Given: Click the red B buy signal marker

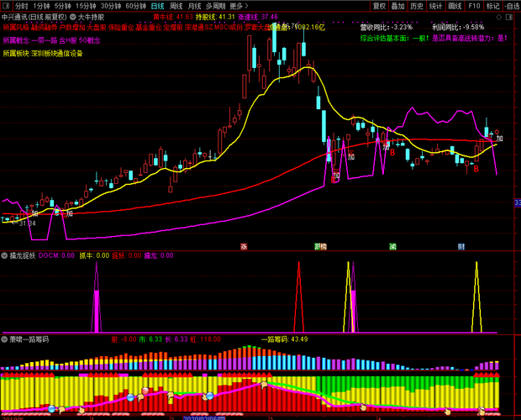Looking at the screenshot, I should pyautogui.click(x=475, y=170).
